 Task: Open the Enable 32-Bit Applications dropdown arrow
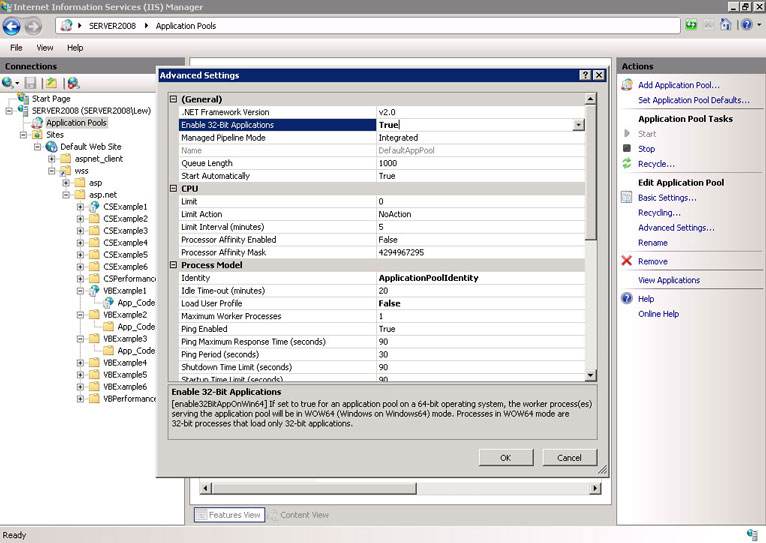click(x=578, y=125)
